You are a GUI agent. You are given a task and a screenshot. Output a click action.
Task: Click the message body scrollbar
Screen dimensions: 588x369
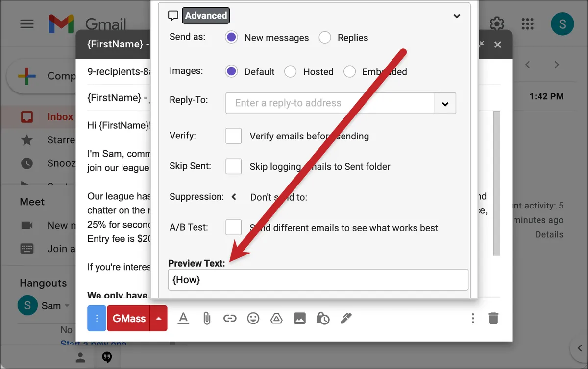497,184
